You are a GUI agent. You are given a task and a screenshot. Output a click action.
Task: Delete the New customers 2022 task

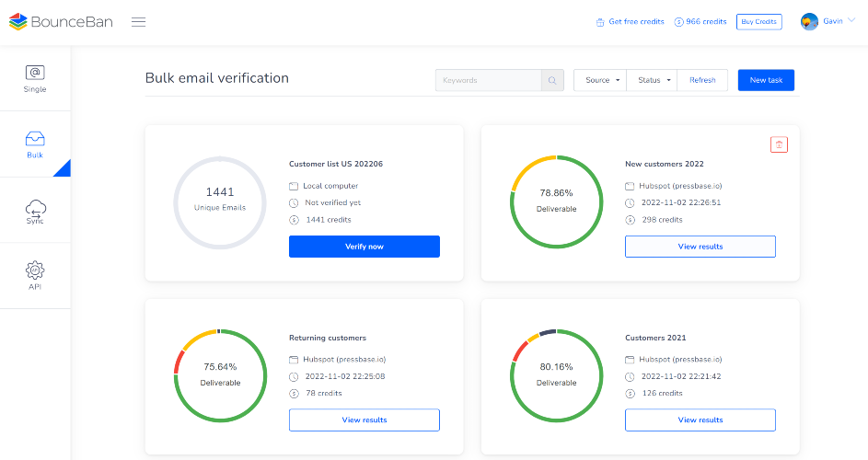[x=779, y=144]
